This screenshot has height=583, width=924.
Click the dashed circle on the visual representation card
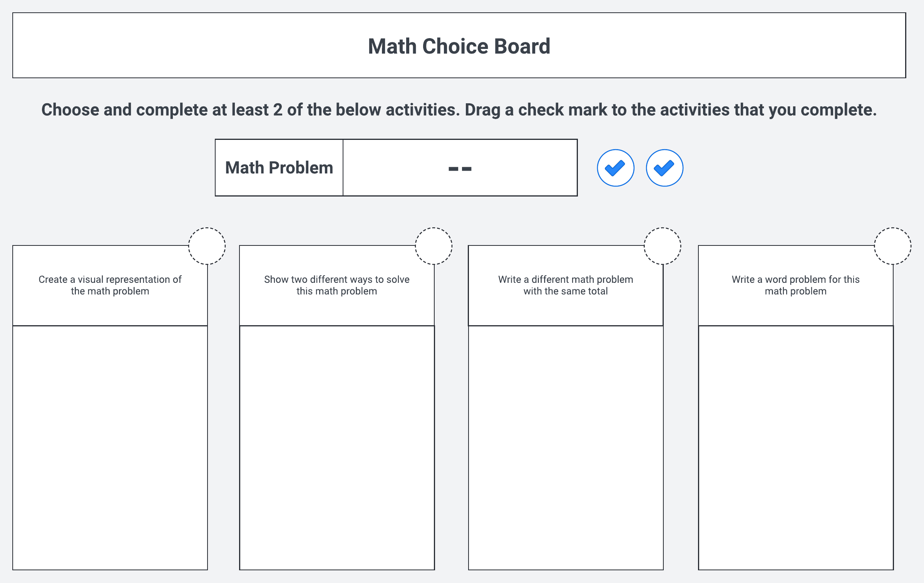pyautogui.click(x=207, y=246)
